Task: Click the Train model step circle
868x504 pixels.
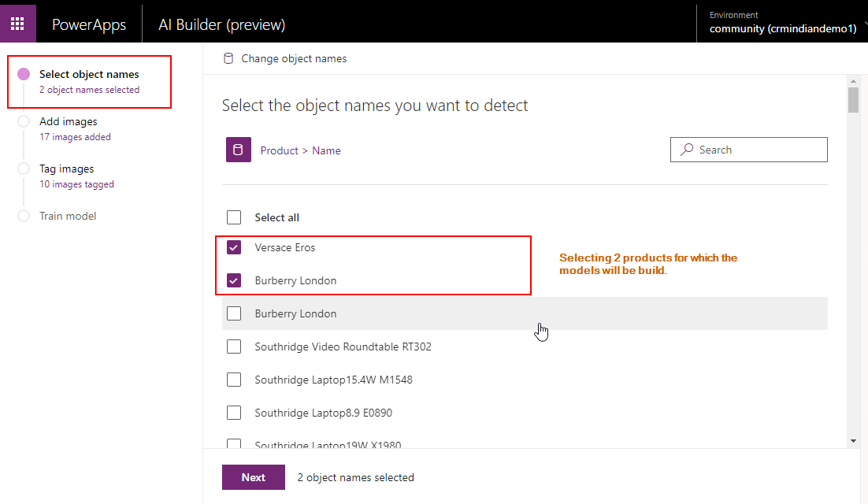Action: click(x=24, y=216)
